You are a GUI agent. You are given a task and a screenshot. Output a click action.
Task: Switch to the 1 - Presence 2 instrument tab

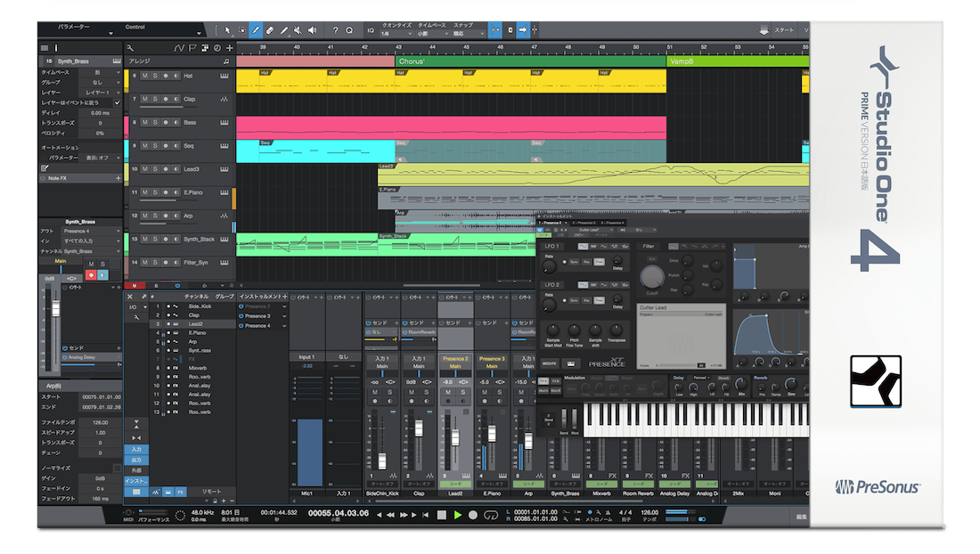coord(552,223)
